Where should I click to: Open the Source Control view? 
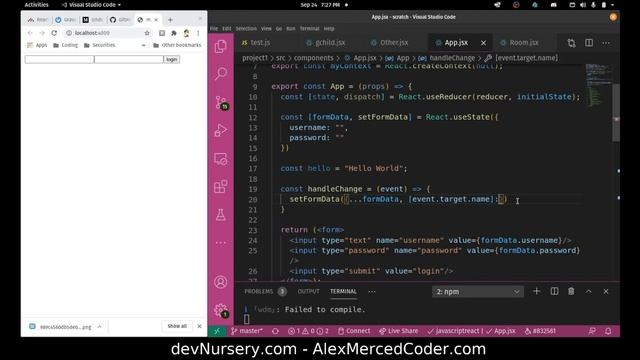pos(221,102)
